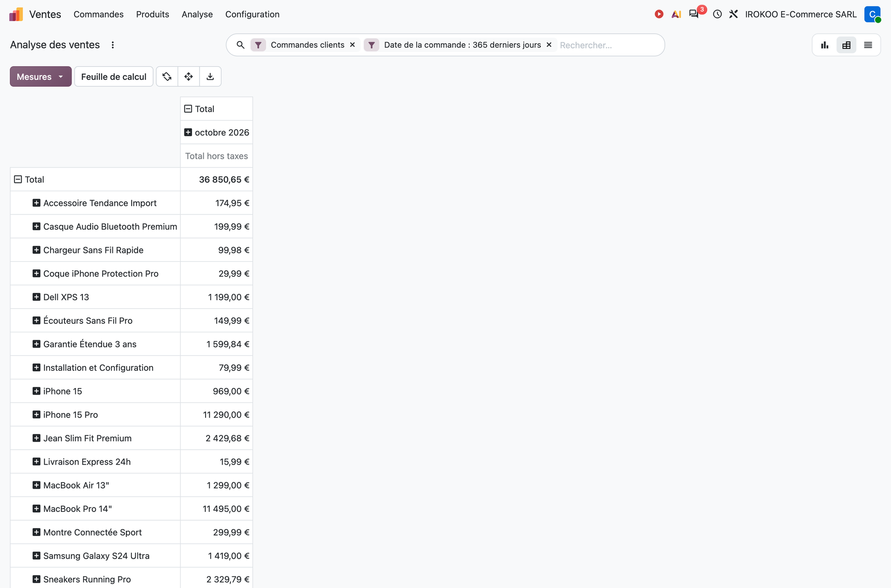Viewport: 891px width, 588px height.
Task: Expand Casque Audio Bluetooth Premium row
Action: pyautogui.click(x=36, y=226)
